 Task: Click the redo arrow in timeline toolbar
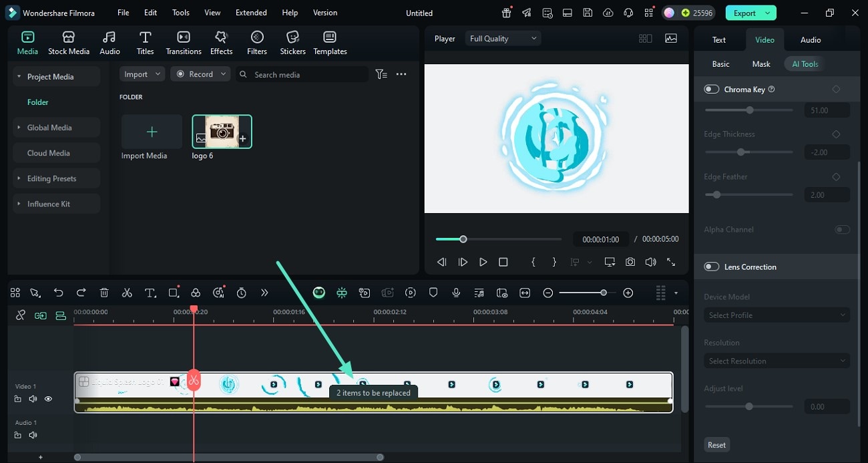[x=81, y=293]
